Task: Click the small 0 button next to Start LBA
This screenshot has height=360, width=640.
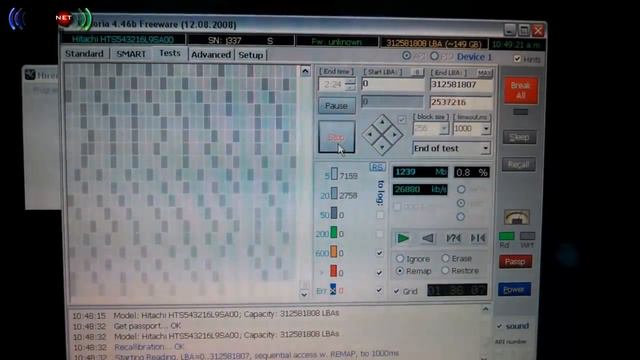Action: [417, 73]
